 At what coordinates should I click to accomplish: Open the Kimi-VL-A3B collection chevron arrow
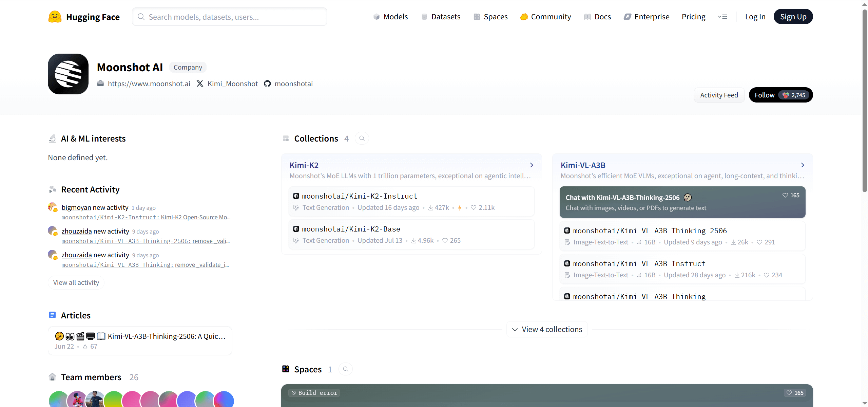(x=803, y=165)
